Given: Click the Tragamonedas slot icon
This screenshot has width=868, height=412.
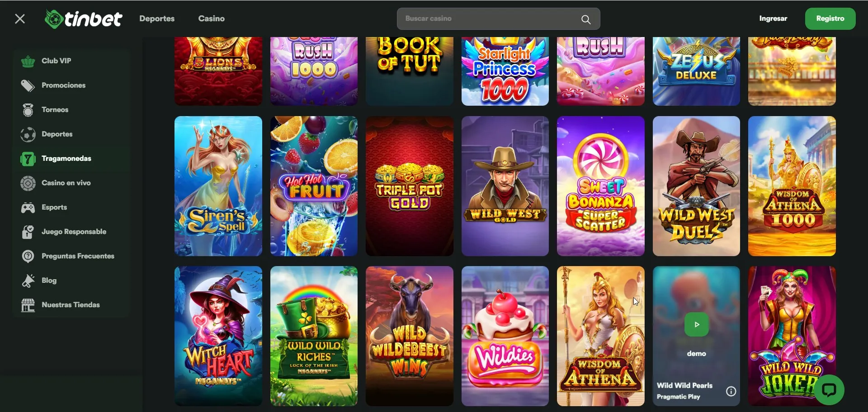Looking at the screenshot, I should click(28, 159).
